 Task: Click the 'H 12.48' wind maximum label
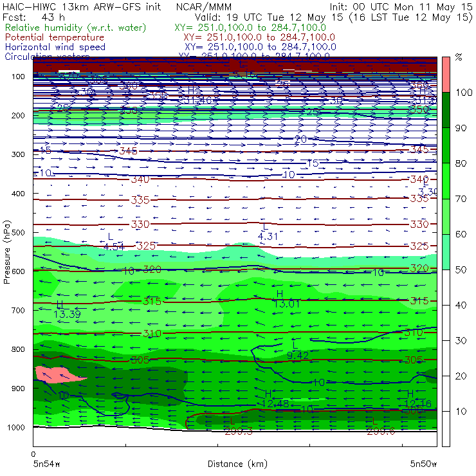pos(275,399)
